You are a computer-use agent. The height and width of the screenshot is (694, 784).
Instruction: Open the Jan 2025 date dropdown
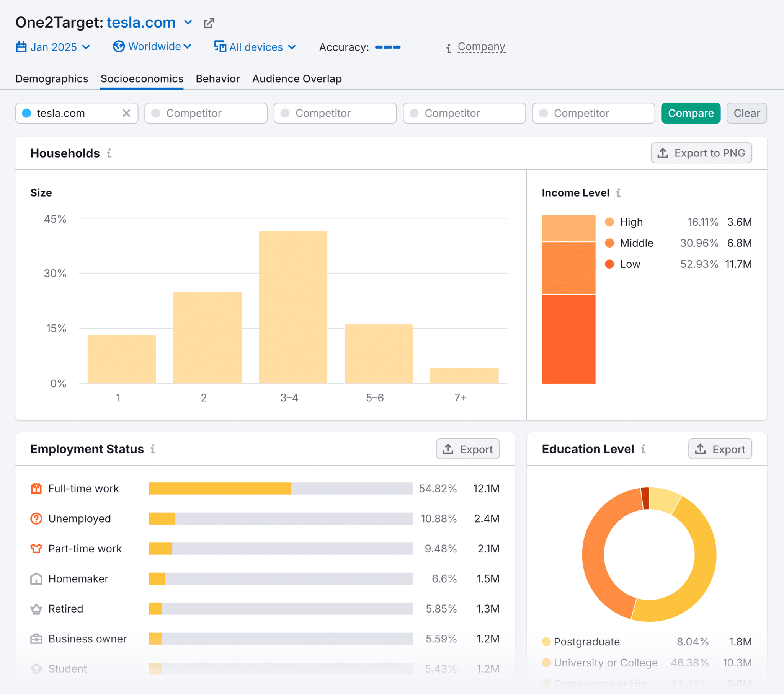pyautogui.click(x=53, y=47)
